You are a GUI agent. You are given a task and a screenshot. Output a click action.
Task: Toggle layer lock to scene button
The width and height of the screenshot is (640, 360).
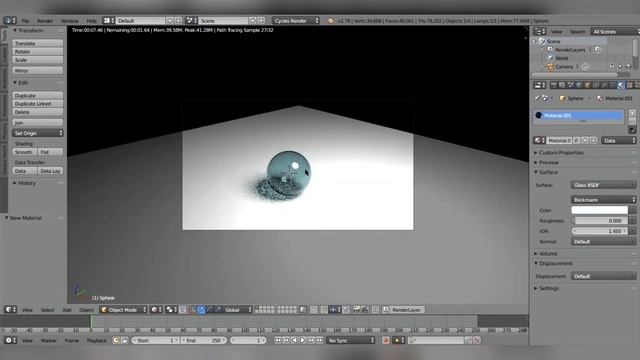click(303, 310)
